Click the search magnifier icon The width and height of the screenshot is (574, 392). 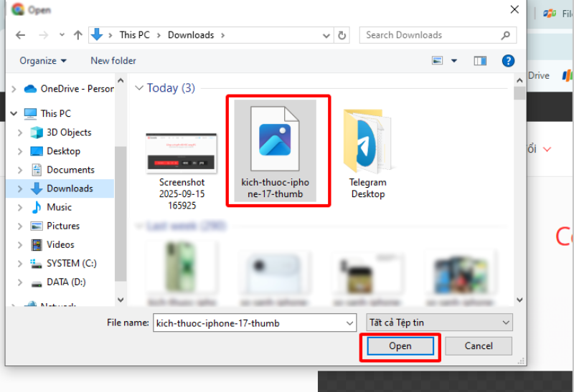pos(506,35)
